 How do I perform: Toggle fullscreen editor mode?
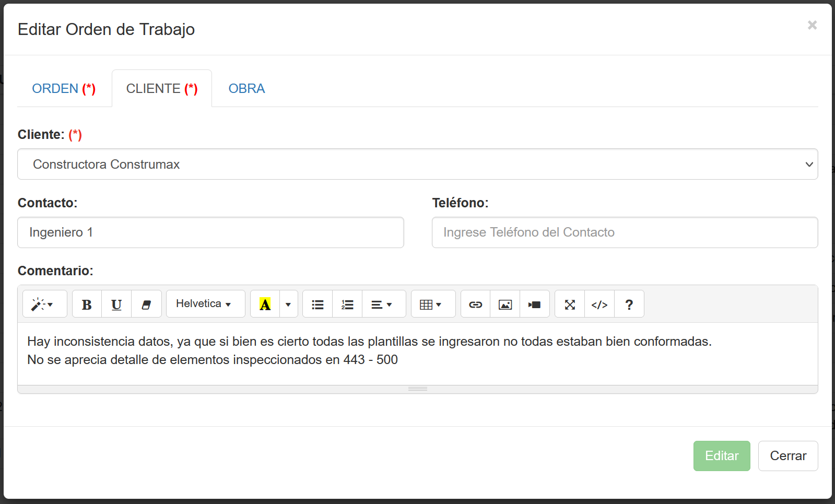[x=570, y=304]
